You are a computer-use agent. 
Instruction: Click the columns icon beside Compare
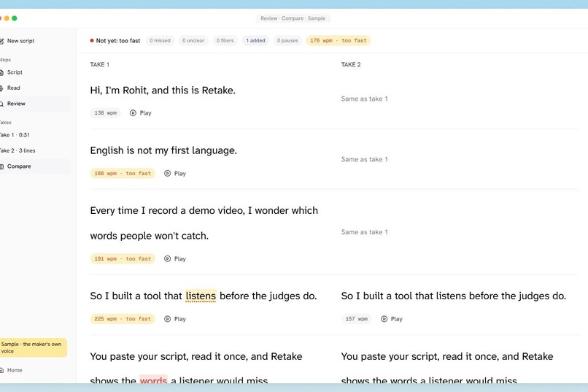pos(1,166)
